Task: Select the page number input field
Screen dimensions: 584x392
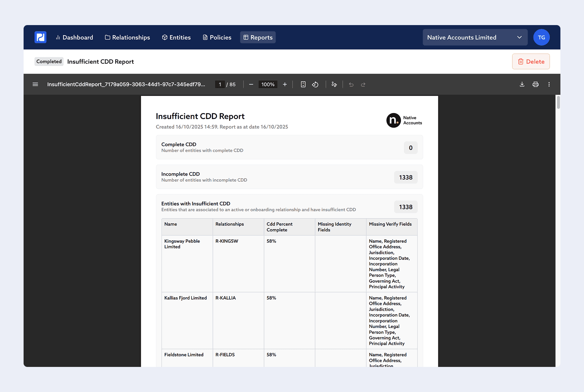Action: click(x=220, y=84)
